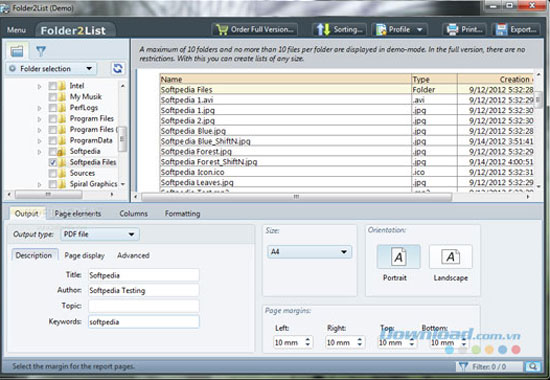The image size is (550, 380).
Task: Expand the Program Files tree node
Action: pos(40,119)
